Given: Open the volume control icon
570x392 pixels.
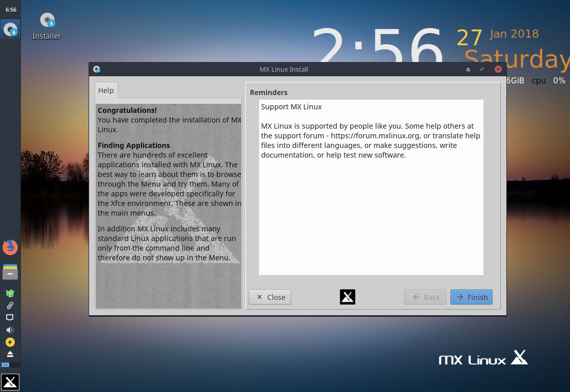Looking at the screenshot, I should [10, 329].
